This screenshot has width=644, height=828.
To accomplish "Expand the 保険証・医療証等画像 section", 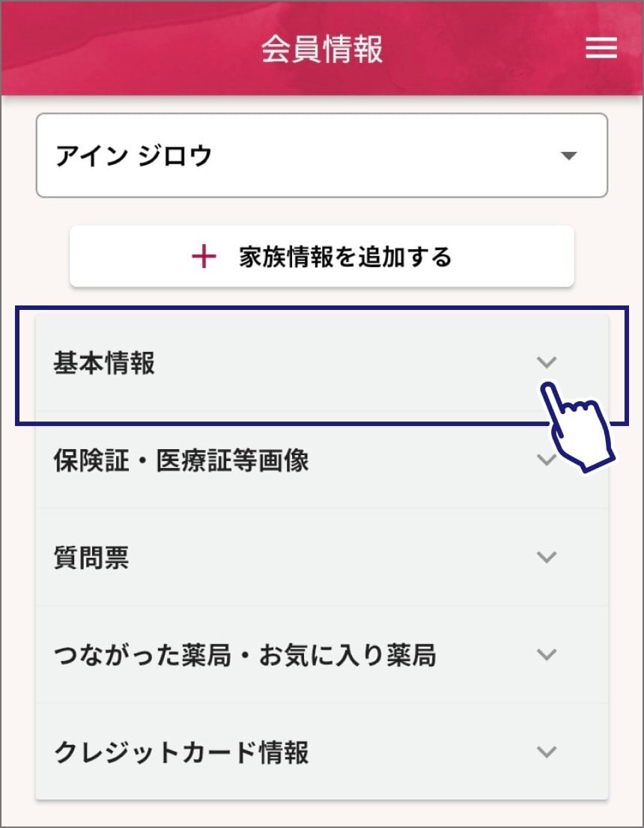I will pos(322,460).
